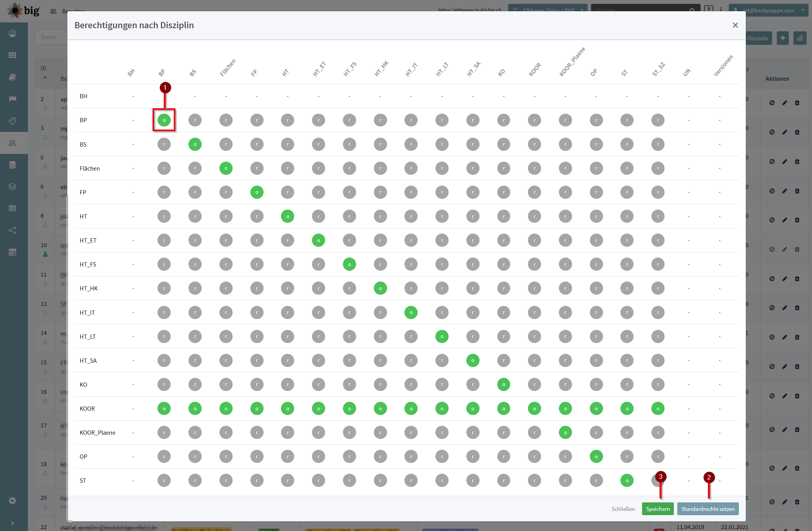Select the users icon in sidebar
The width and height of the screenshot is (812, 531).
point(12,143)
